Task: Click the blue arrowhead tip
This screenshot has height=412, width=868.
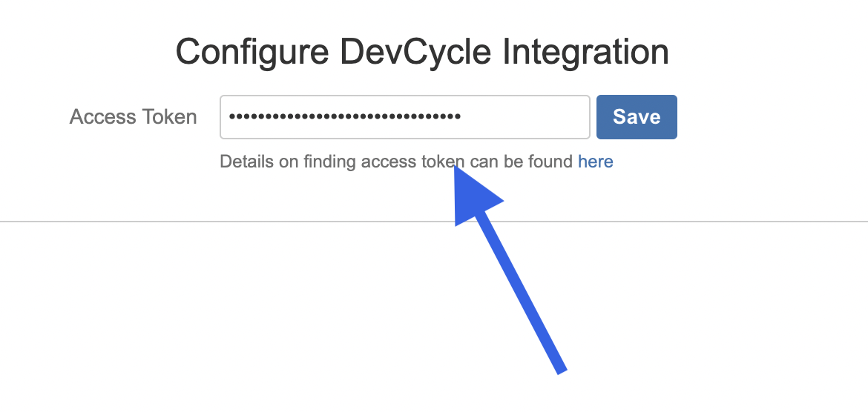Action: [458, 172]
